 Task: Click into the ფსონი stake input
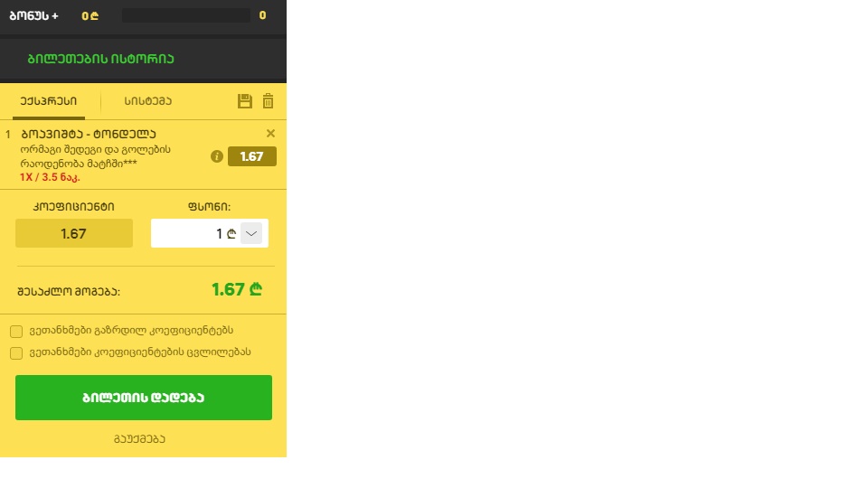[x=195, y=233]
